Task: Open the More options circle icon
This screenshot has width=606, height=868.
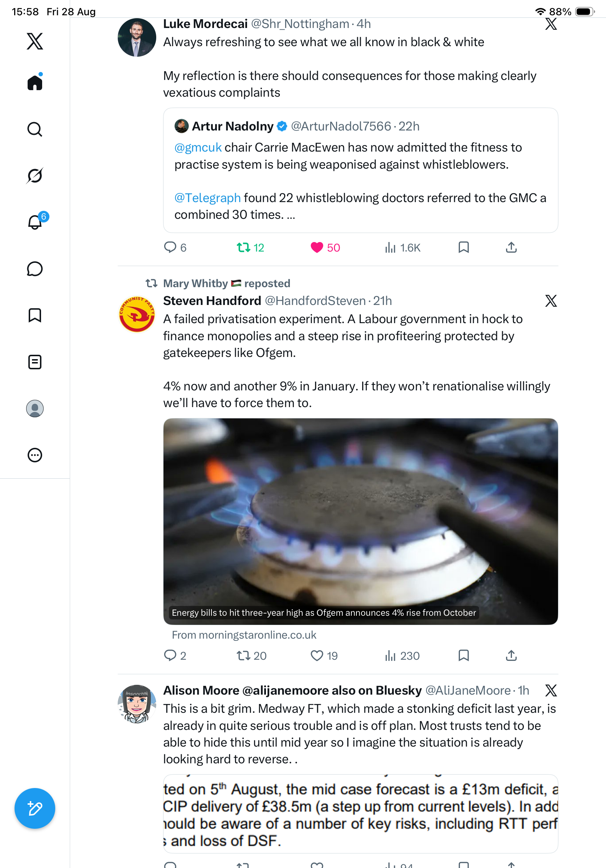Action: pyautogui.click(x=35, y=455)
